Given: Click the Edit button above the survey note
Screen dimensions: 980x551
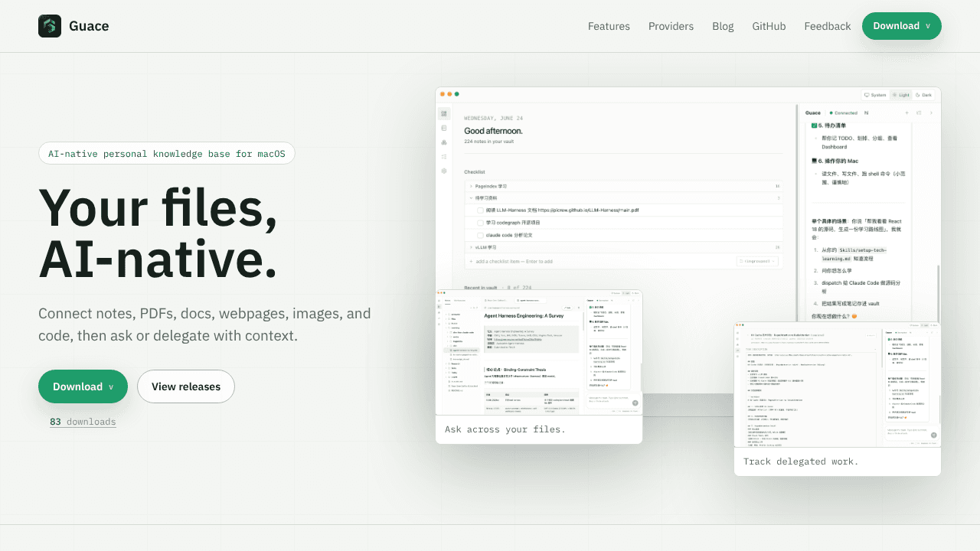Looking at the screenshot, I should (x=568, y=307).
